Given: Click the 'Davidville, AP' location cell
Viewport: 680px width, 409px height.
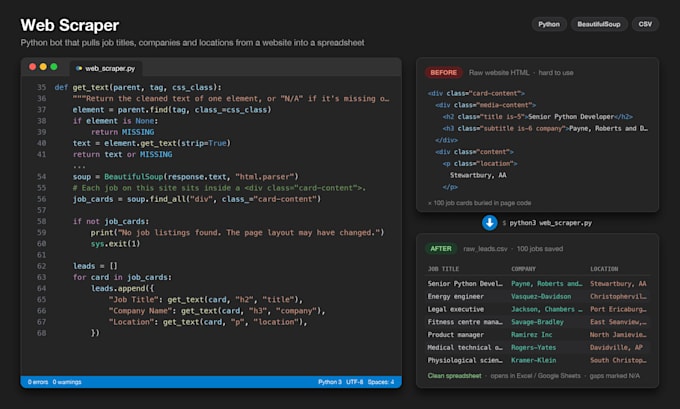Looking at the screenshot, I should click(x=616, y=347).
